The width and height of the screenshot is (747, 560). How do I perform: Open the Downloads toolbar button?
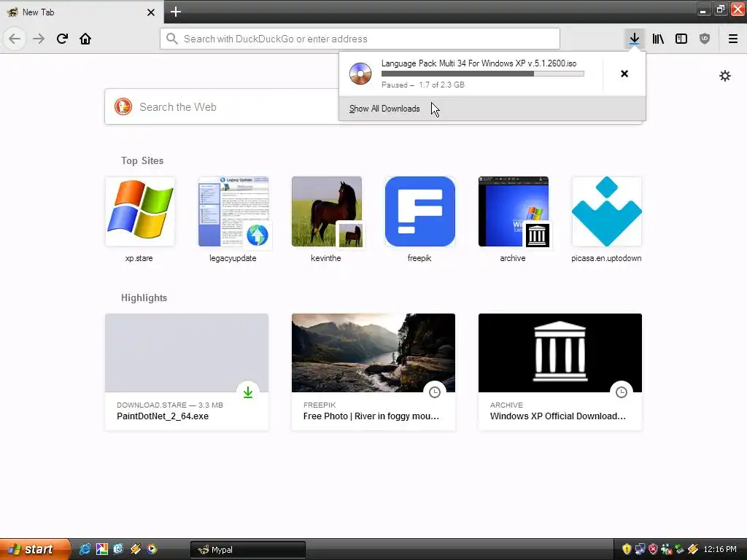pyautogui.click(x=634, y=39)
